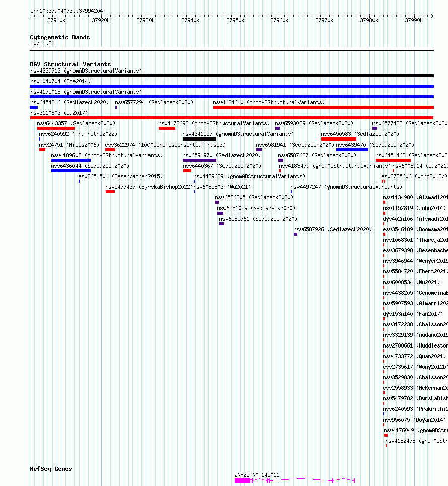Click esv2735606 (Wong2012b) label
This screenshot has height=486, width=448.
[415, 176]
